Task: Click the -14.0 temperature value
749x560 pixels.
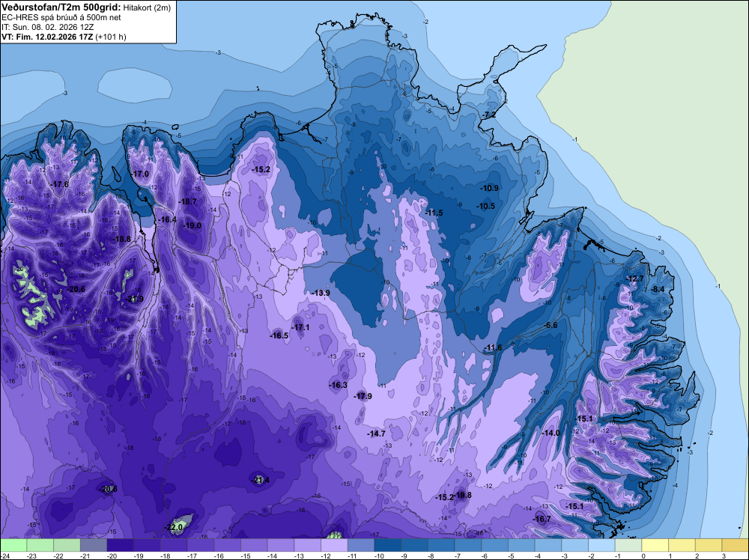Action: click(551, 433)
